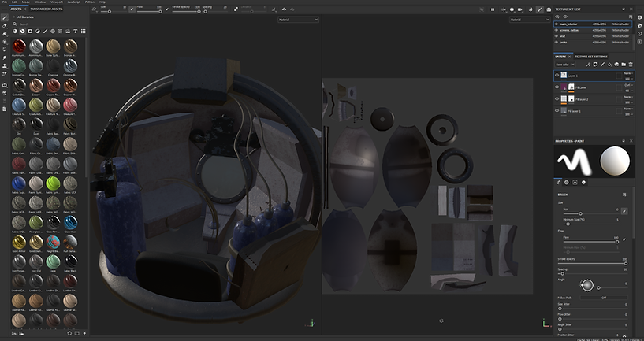Switch asset thumbnails grid view
Image resolution: width=644 pixels, height=341 pixels.
(83, 32)
